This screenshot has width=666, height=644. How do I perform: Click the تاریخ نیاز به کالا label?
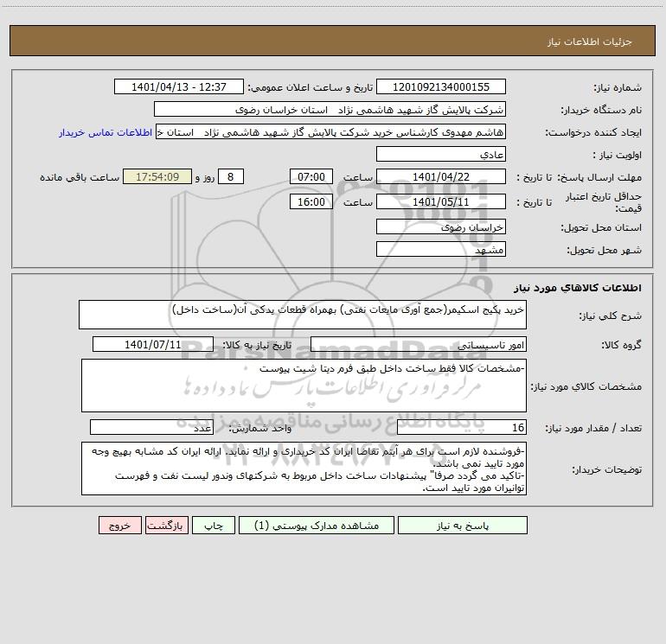(x=258, y=345)
